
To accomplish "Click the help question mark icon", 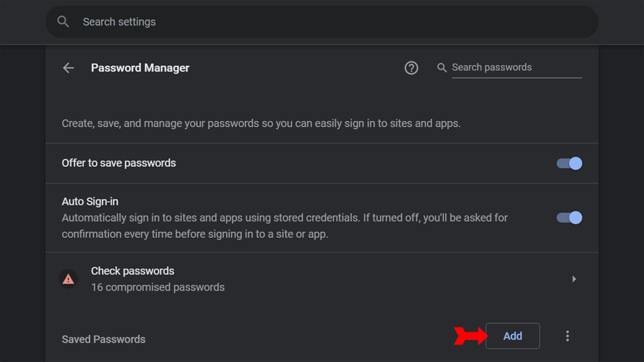I will [411, 67].
